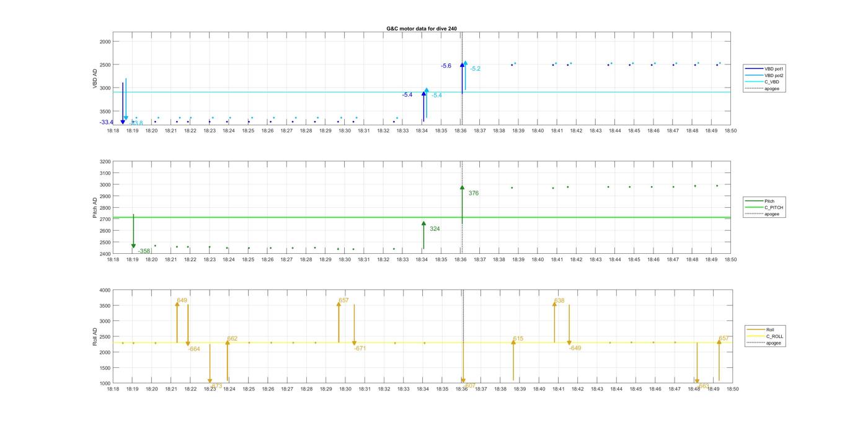Click the 'Roll AD' y-axis label
The width and height of the screenshot is (868, 430).
pyautogui.click(x=95, y=337)
